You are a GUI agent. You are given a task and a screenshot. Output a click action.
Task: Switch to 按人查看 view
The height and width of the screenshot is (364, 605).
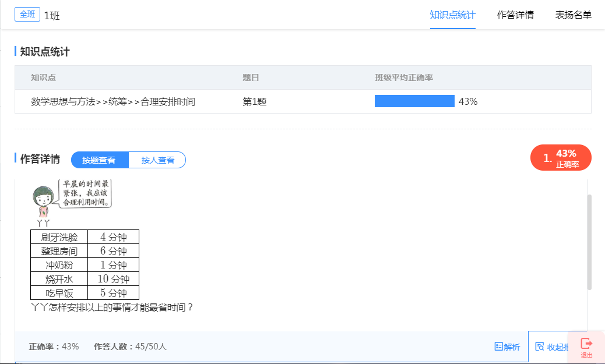pos(157,160)
